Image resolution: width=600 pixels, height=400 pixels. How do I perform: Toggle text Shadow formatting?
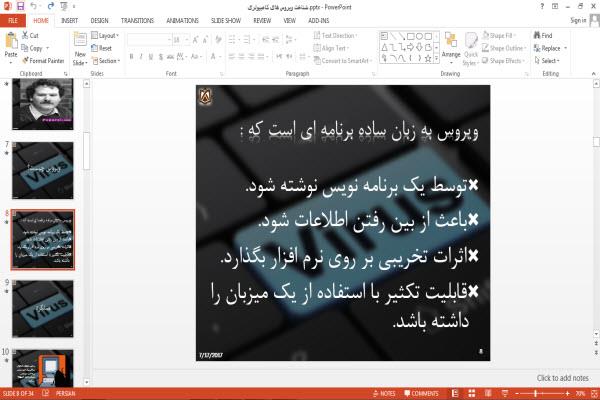point(161,57)
